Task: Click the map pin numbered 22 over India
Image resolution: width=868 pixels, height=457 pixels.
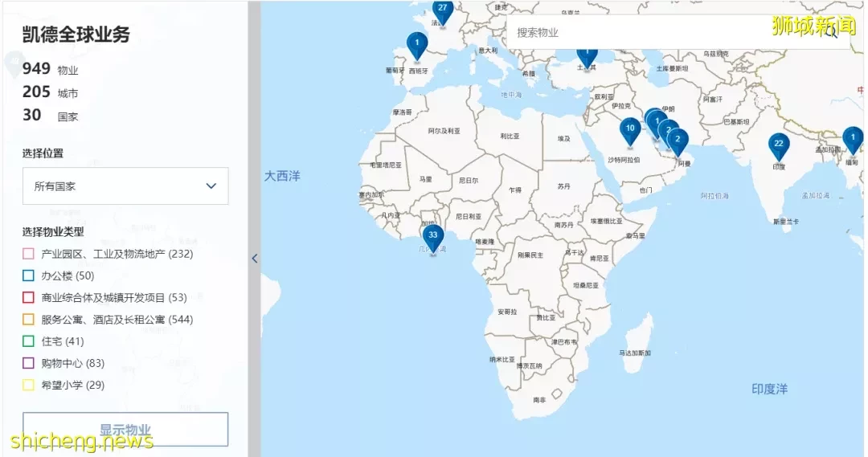Action: pos(779,147)
